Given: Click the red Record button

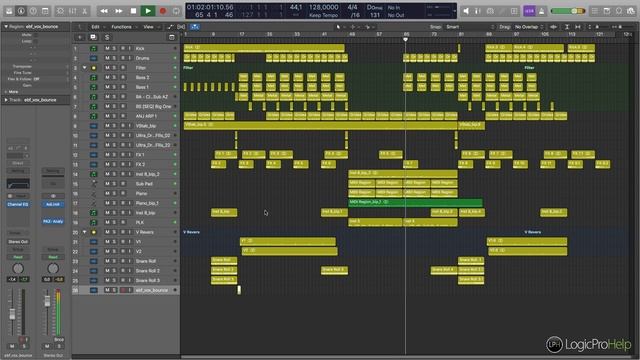Looking at the screenshot, I should click(163, 11).
